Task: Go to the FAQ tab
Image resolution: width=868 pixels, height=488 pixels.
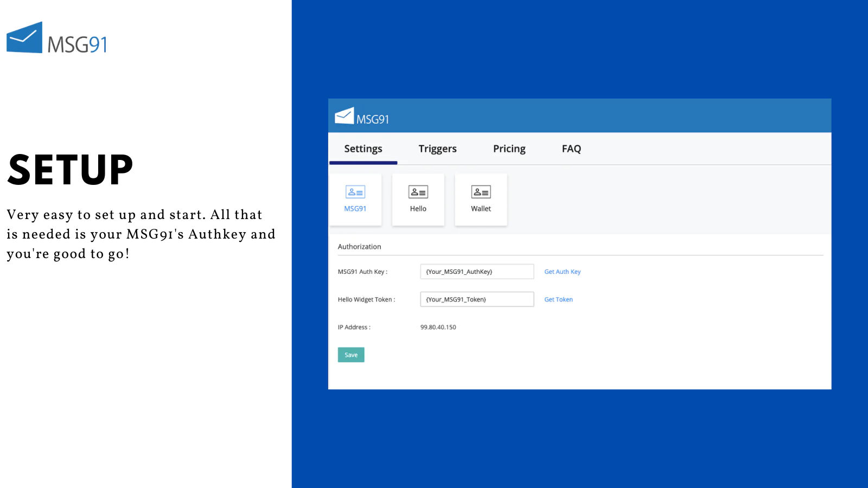Action: (x=571, y=149)
